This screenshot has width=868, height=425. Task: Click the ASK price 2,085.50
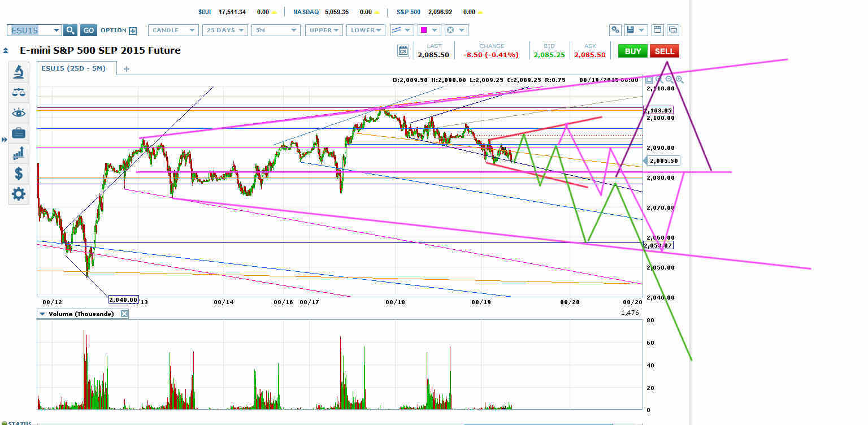click(x=589, y=55)
